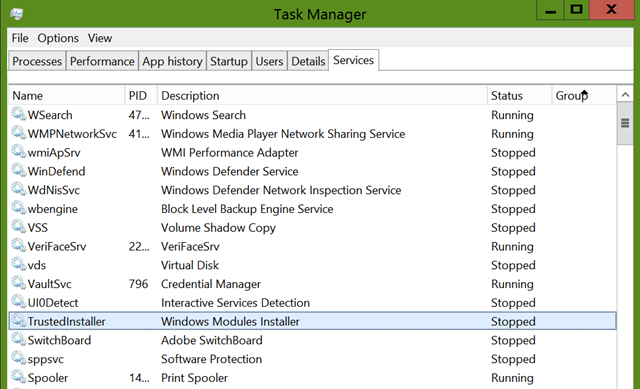This screenshot has width=640, height=389.
Task: Click the gear icon beside SwitchBoard
Action: 18,339
